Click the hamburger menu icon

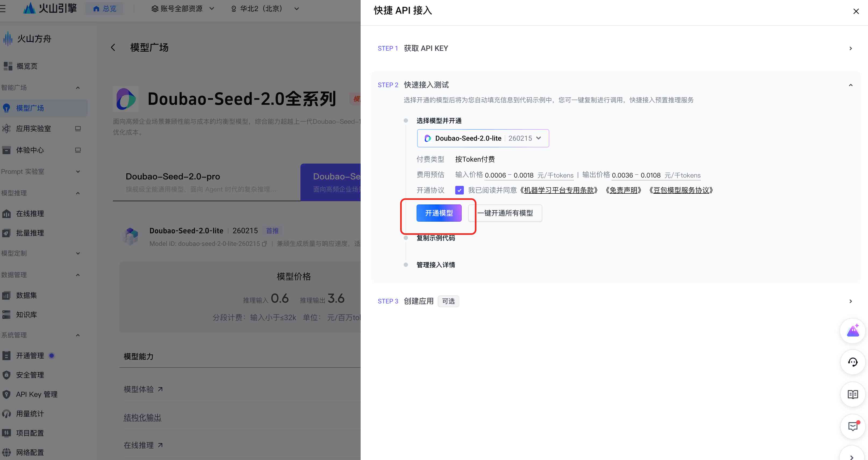(x=3, y=8)
